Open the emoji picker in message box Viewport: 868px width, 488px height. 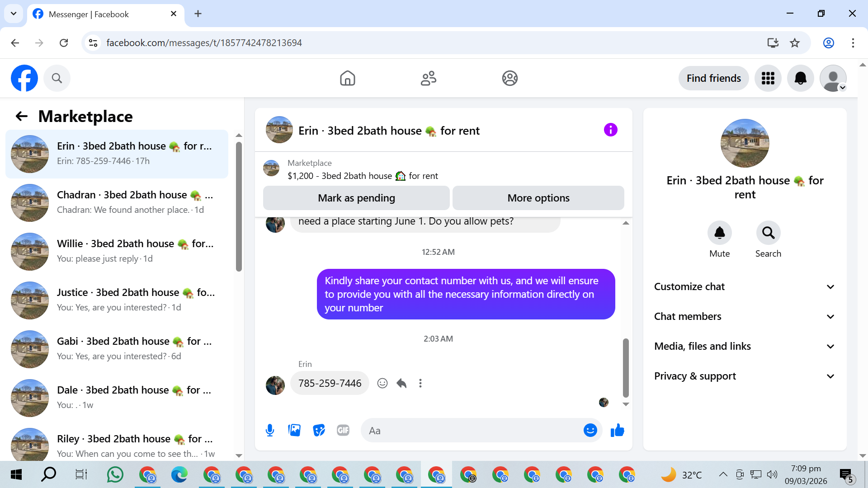(590, 430)
